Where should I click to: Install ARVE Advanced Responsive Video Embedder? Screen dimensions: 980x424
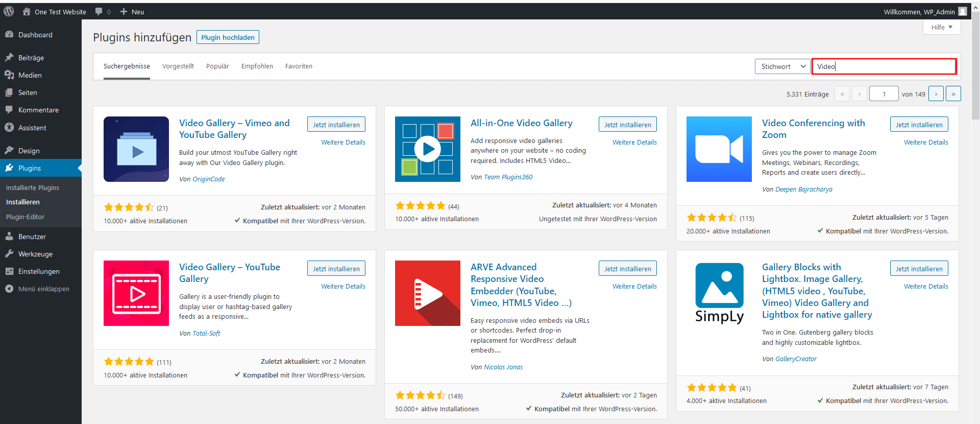pos(628,269)
